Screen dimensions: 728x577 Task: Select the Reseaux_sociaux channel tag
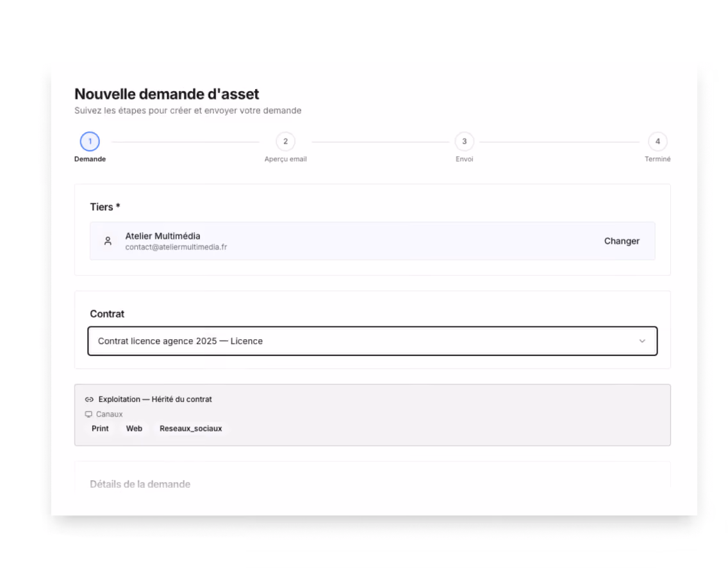point(191,428)
